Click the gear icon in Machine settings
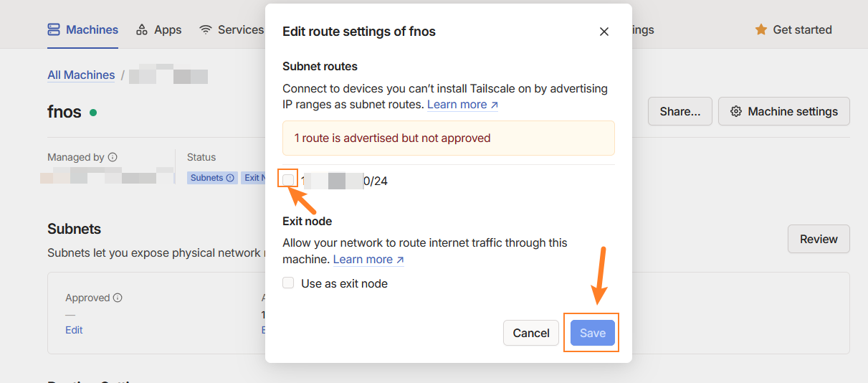868x383 pixels. 736,112
